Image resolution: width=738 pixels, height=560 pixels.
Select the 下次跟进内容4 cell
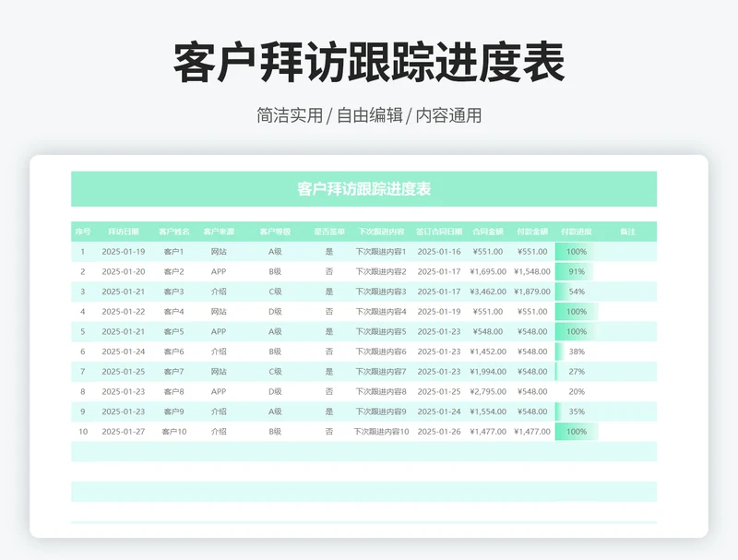[x=381, y=312]
